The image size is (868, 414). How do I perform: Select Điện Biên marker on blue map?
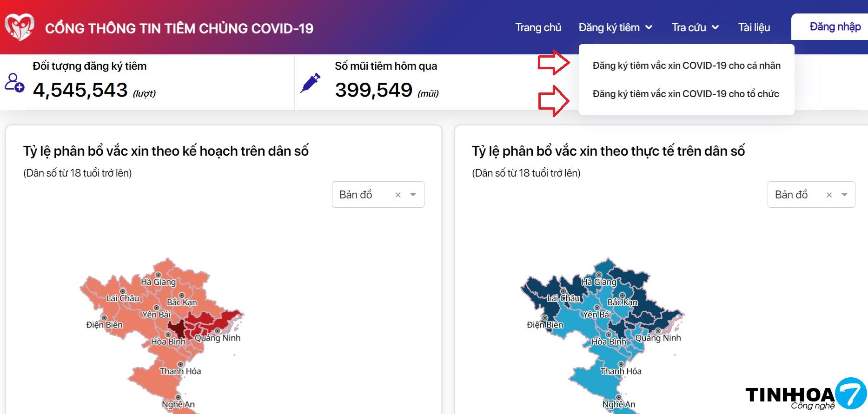coord(544,318)
